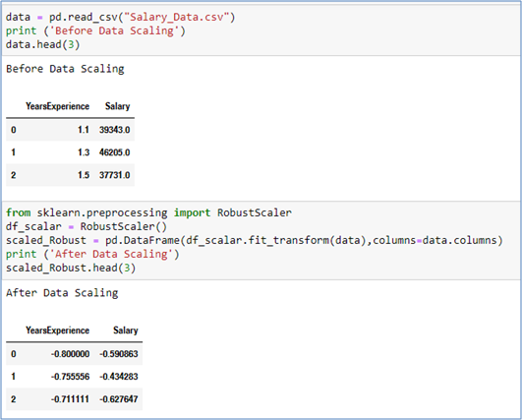The image size is (522, 420).
Task: Select cell value 39343.0
Action: tap(114, 130)
